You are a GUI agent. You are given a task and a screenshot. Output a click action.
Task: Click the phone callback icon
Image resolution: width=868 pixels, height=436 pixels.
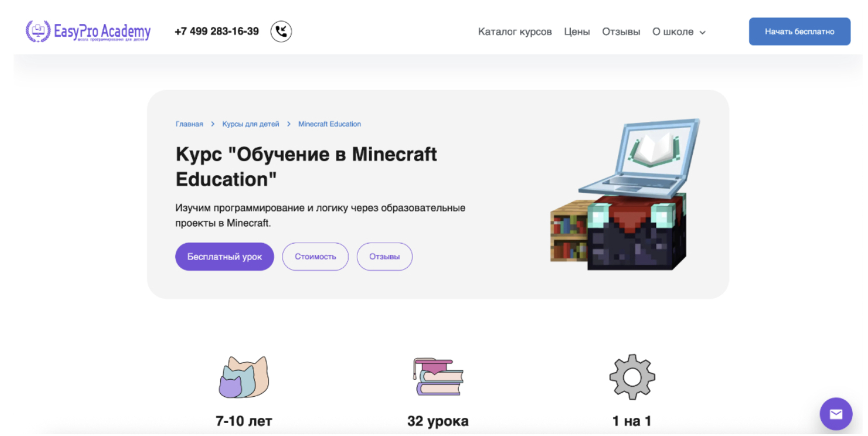click(x=281, y=32)
